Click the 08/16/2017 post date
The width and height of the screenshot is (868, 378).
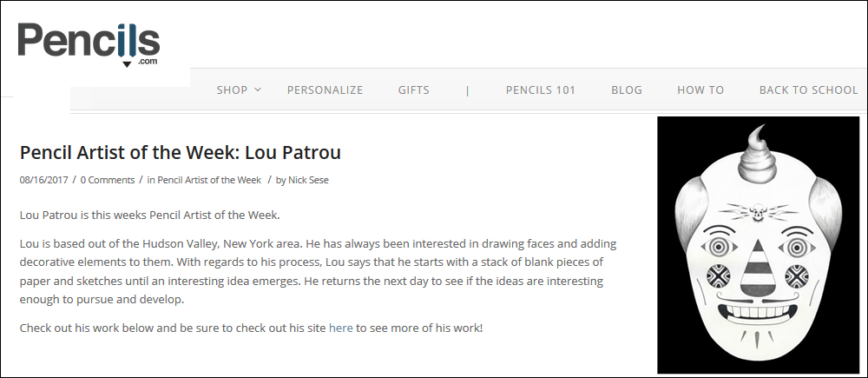[43, 180]
